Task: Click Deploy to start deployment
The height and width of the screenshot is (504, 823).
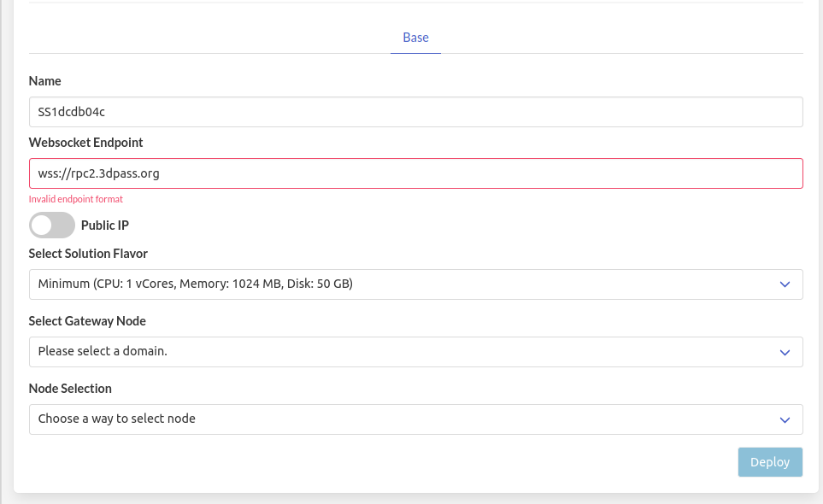Action: tap(769, 461)
